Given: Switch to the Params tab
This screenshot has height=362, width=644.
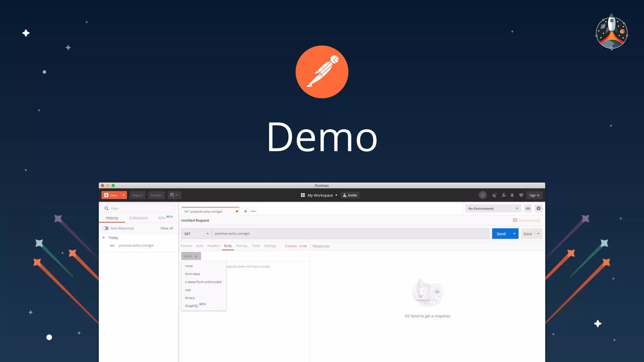Looking at the screenshot, I should click(x=186, y=246).
